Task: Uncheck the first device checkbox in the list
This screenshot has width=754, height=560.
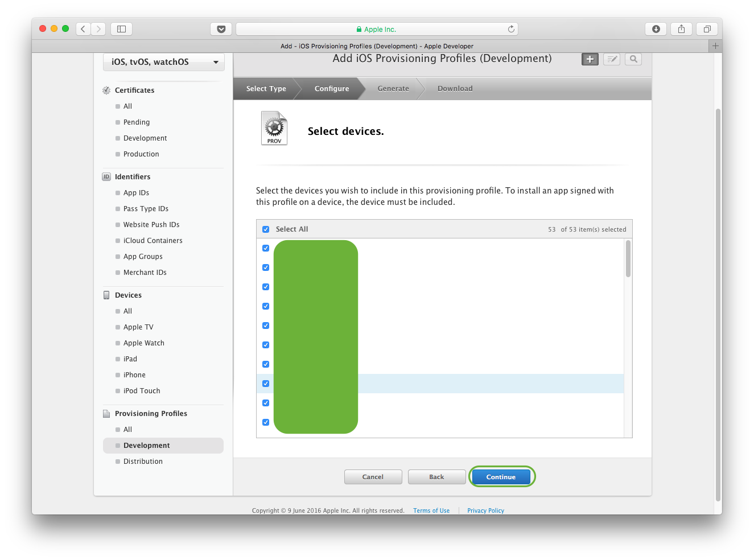Action: click(x=266, y=248)
